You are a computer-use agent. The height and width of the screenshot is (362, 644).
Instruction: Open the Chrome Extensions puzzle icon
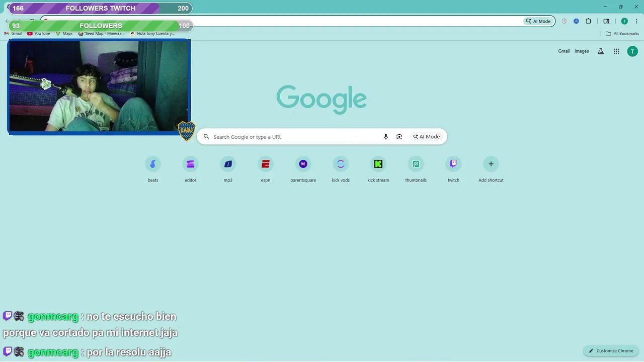coord(588,21)
